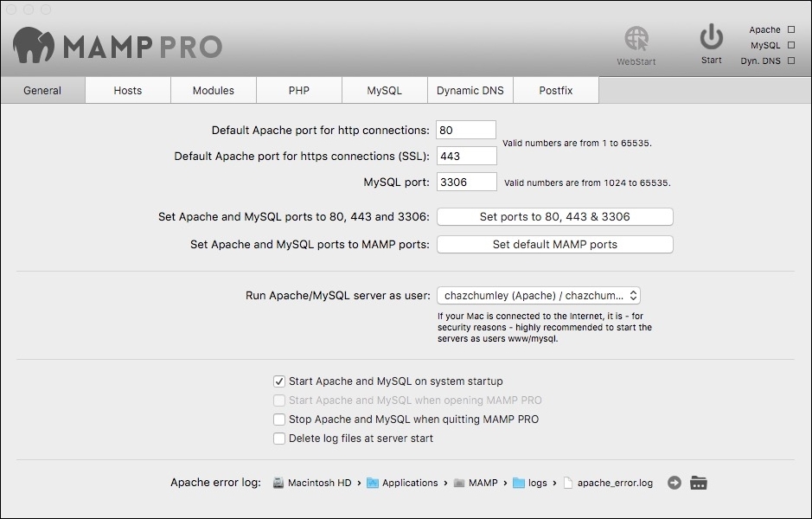Click the 'Valid numbers are from 1024 to 65535' note
Viewport: 812px width, 519px height.
pos(588,183)
